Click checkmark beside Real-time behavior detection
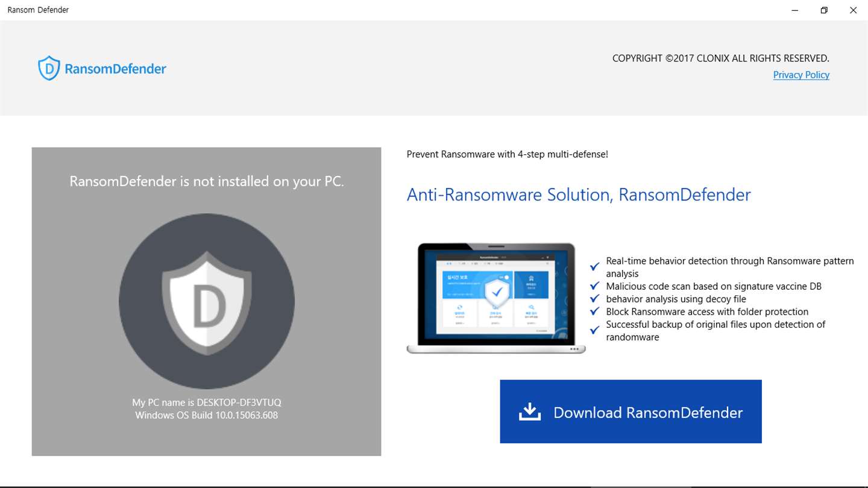The width and height of the screenshot is (868, 488). tap(595, 266)
